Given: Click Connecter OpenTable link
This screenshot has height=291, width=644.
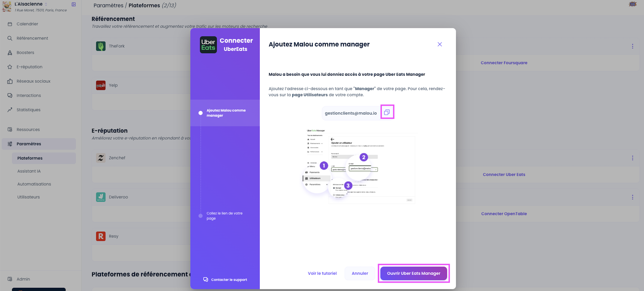Looking at the screenshot, I should [x=504, y=213].
